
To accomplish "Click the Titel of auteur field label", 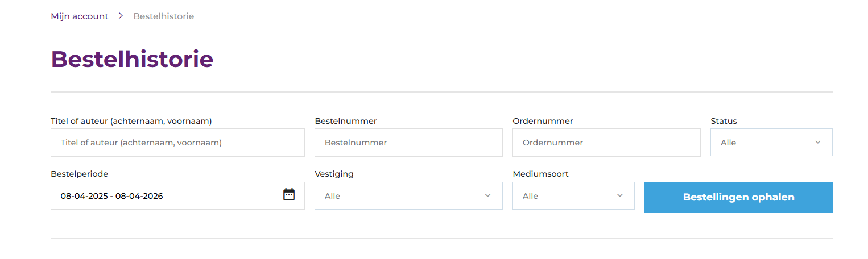I will [131, 121].
